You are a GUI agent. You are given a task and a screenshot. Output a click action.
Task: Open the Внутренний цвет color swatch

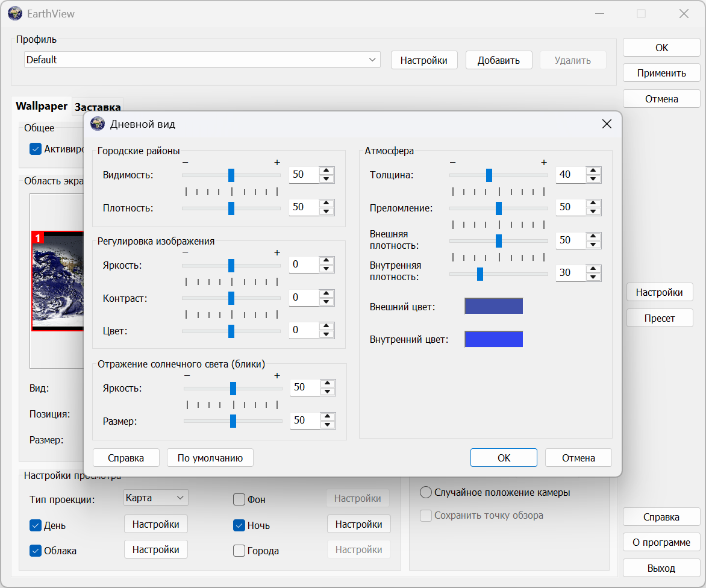[493, 339]
